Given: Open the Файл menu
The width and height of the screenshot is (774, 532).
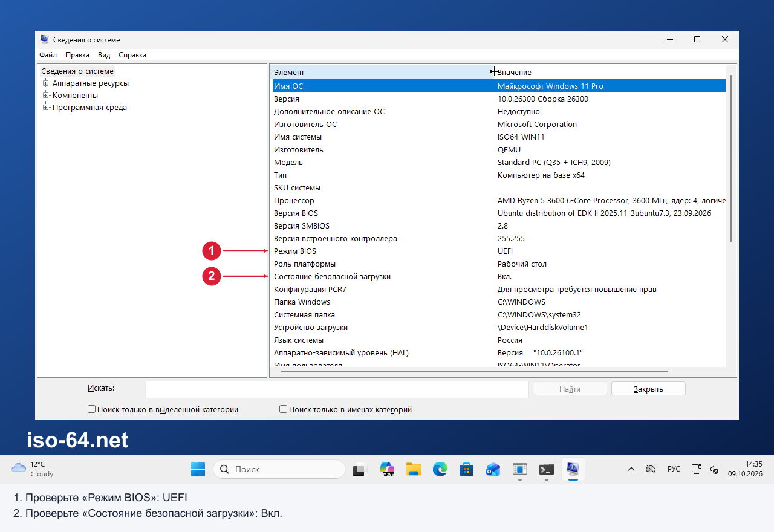Looking at the screenshot, I should [x=48, y=55].
